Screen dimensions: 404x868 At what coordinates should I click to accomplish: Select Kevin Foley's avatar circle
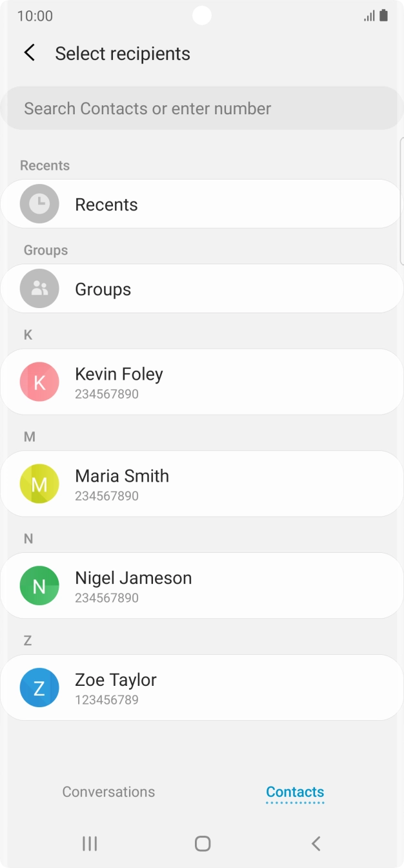coord(39,381)
